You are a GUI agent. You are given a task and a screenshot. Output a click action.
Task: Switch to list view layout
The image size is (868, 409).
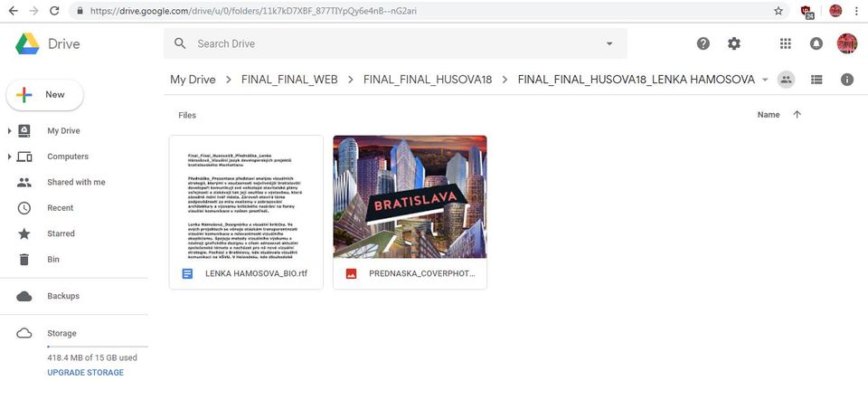(x=816, y=80)
